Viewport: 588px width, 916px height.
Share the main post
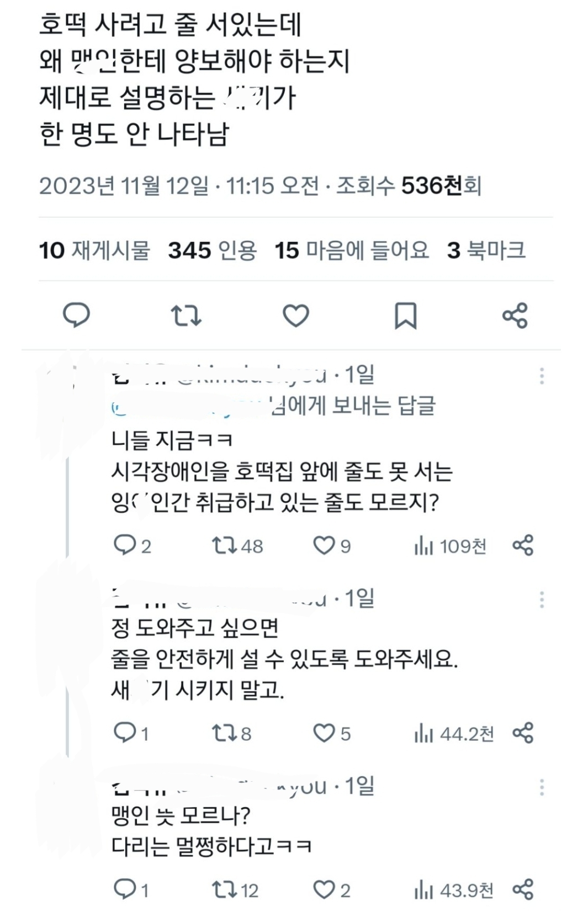tap(515, 315)
